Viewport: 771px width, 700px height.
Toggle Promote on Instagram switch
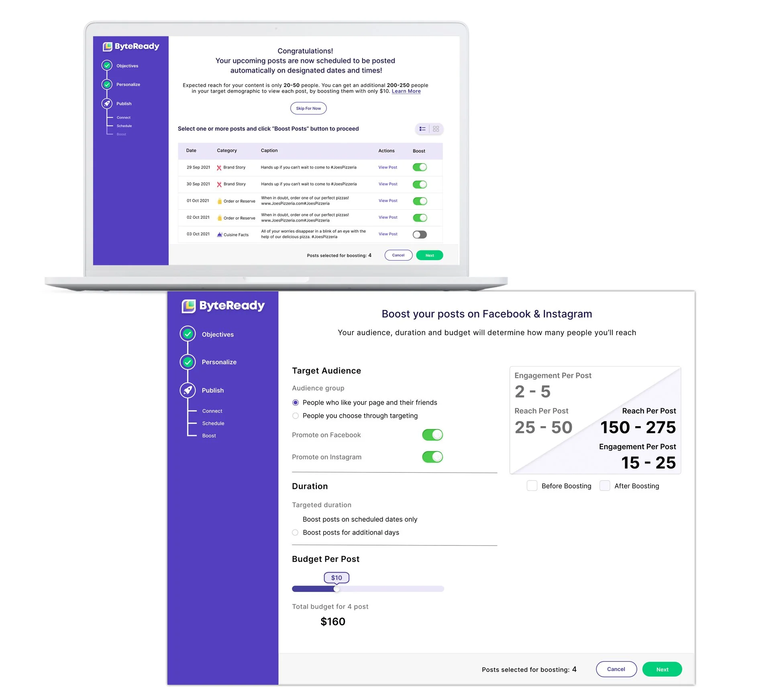[x=432, y=457]
